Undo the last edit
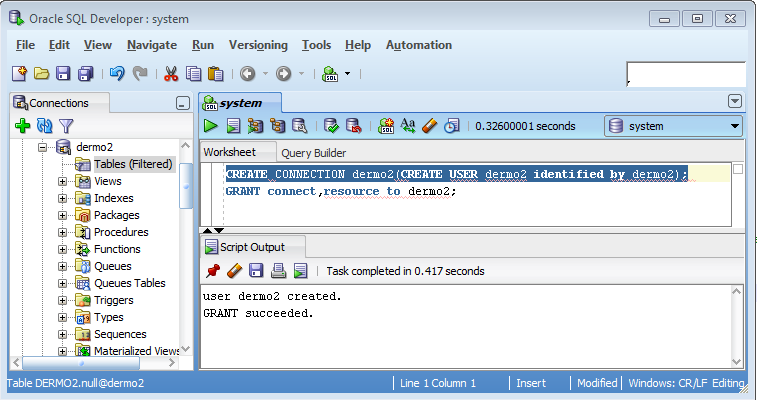Image resolution: width=757 pixels, height=400 pixels. (117, 74)
